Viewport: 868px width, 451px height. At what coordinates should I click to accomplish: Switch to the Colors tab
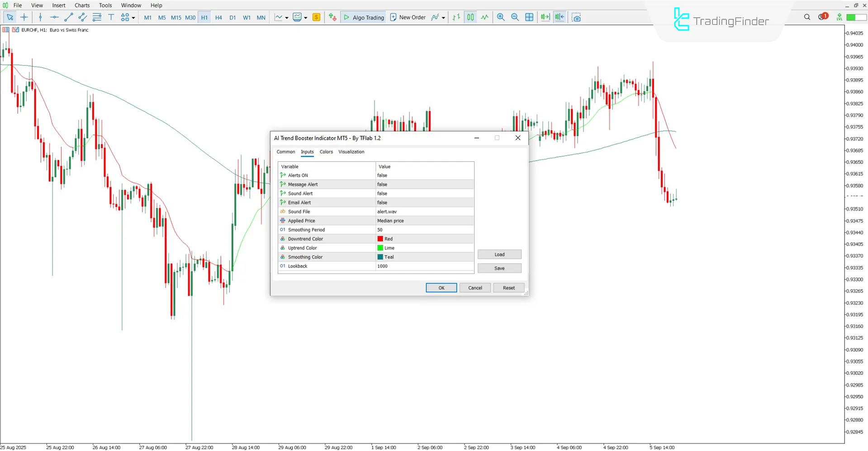[326, 152]
